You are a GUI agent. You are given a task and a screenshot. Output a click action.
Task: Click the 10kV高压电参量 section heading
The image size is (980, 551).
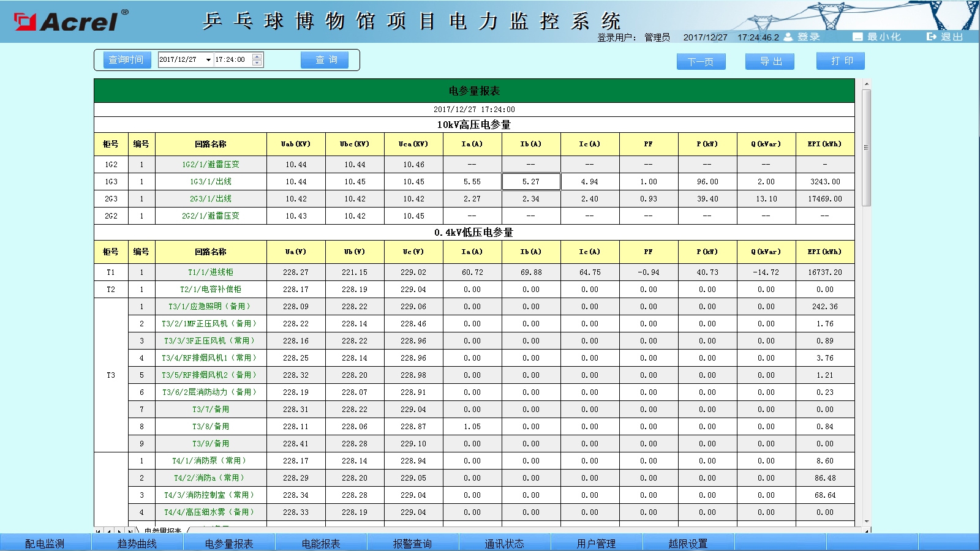tap(474, 124)
